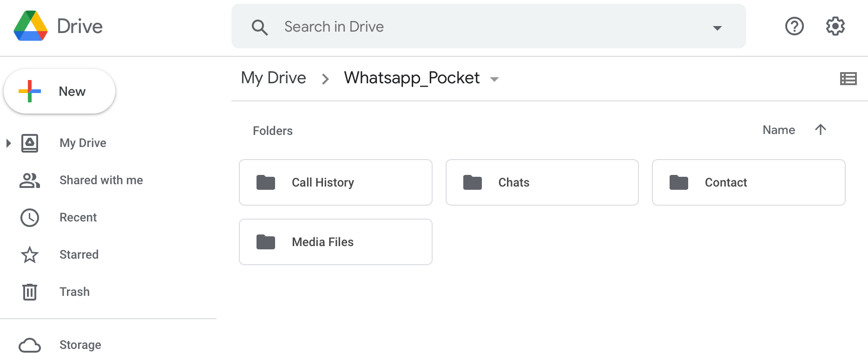Click the New button
This screenshot has width=868, height=361.
tap(59, 91)
